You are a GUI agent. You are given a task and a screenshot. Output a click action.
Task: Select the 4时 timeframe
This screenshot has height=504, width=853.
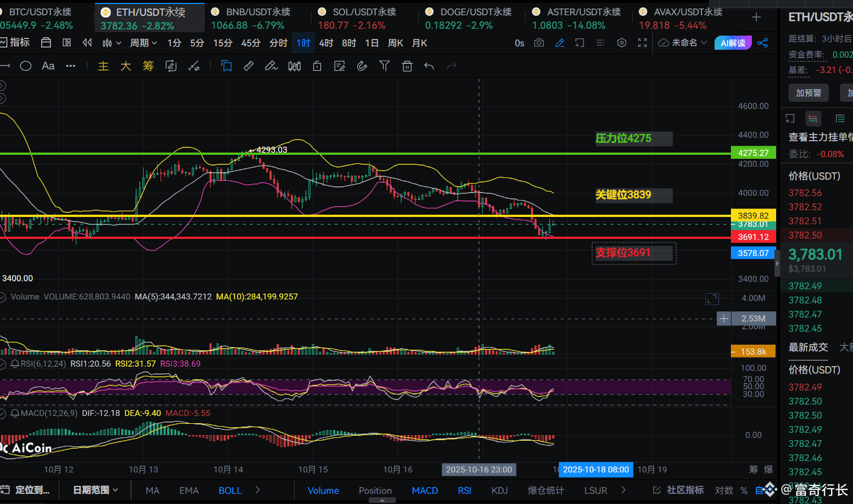click(326, 43)
